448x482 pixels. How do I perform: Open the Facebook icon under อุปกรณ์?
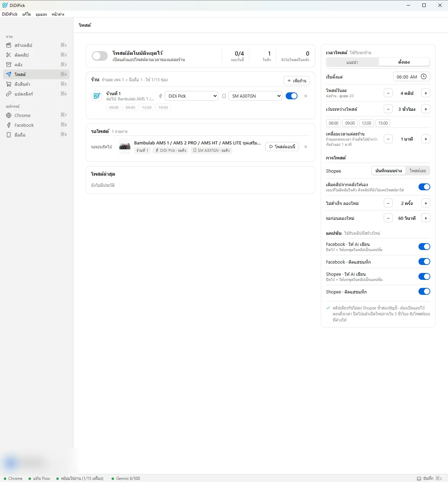pyautogui.click(x=9, y=125)
